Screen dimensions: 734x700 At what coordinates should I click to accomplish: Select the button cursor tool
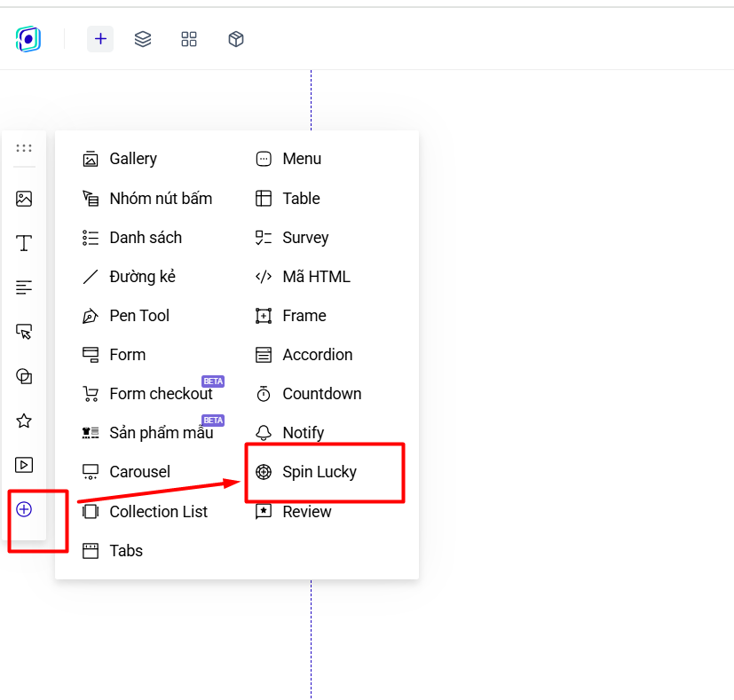24,332
